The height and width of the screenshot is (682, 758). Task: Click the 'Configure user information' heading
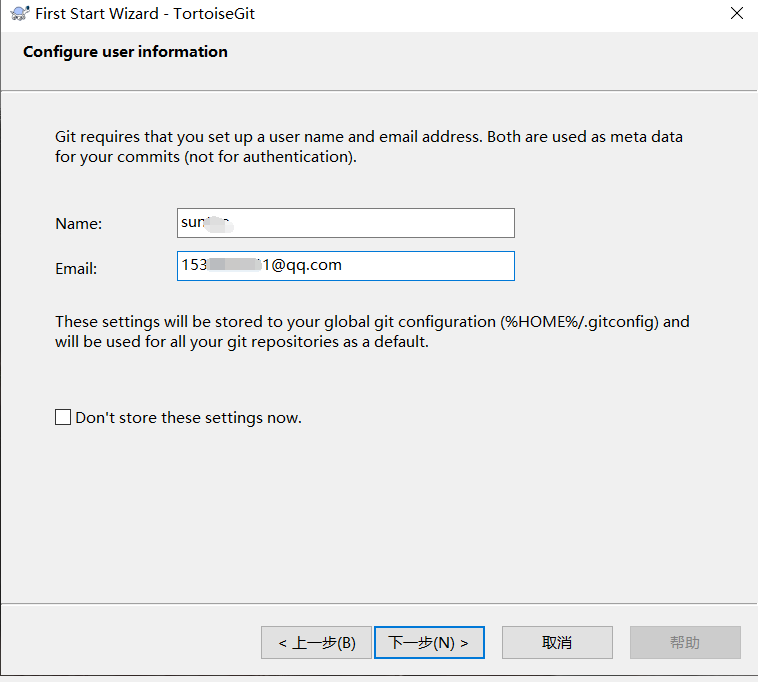click(x=125, y=52)
